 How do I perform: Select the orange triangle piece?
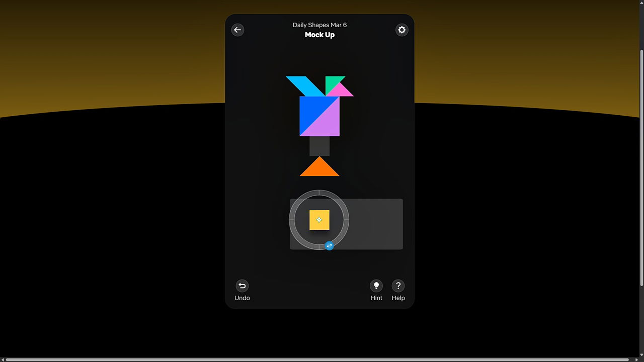point(319,169)
